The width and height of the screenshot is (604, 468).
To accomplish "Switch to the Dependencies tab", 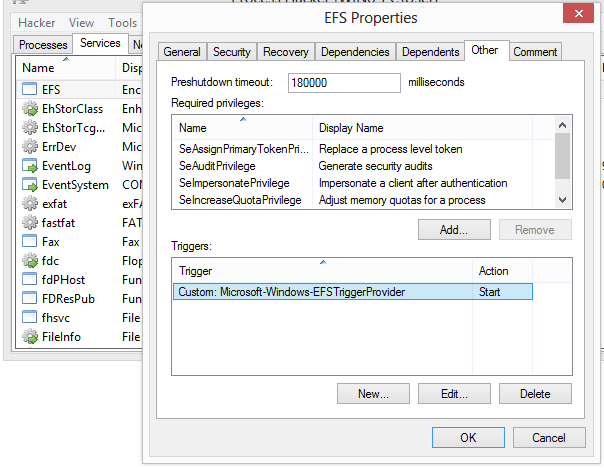I will (354, 52).
